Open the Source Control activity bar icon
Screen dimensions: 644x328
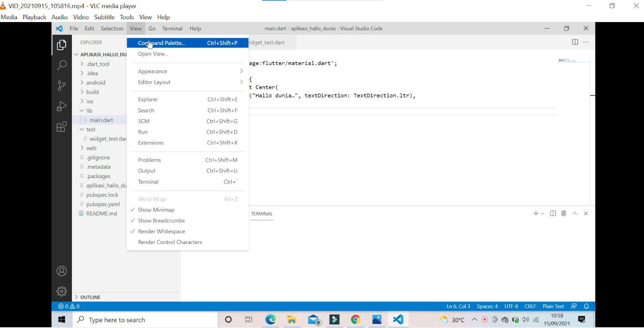pos(62,86)
